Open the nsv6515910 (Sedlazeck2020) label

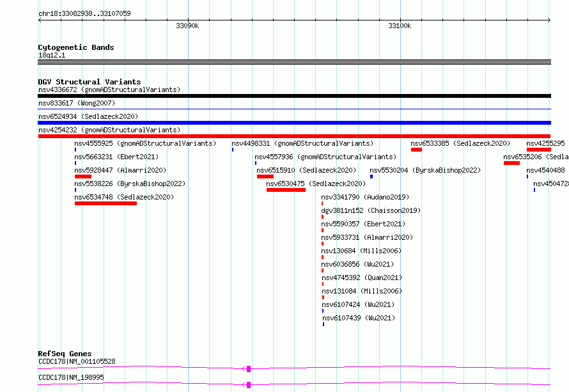(306, 170)
